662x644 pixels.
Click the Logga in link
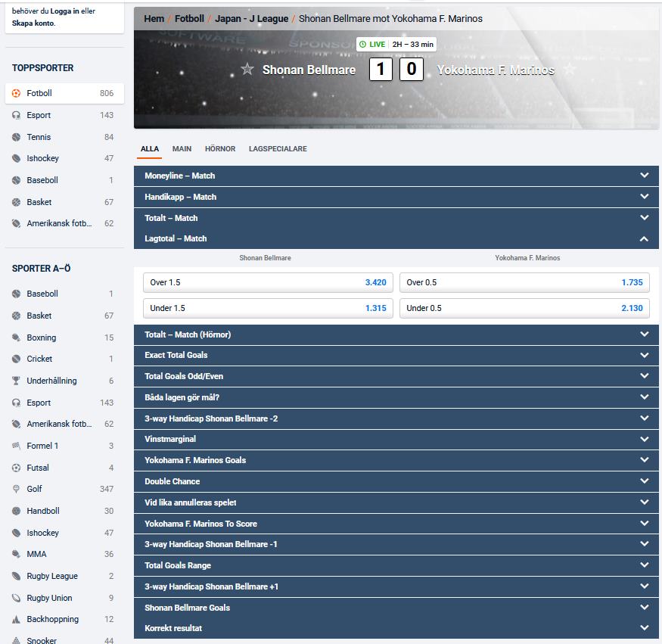tap(64, 11)
